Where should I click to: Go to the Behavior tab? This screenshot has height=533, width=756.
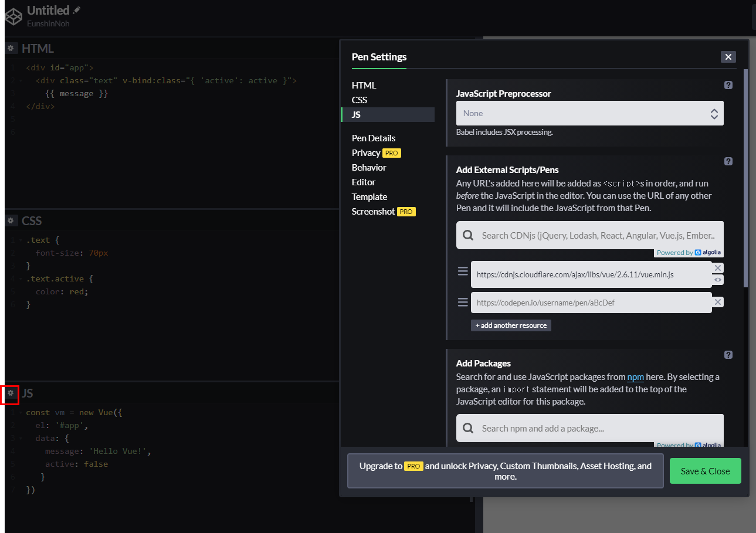pos(369,167)
